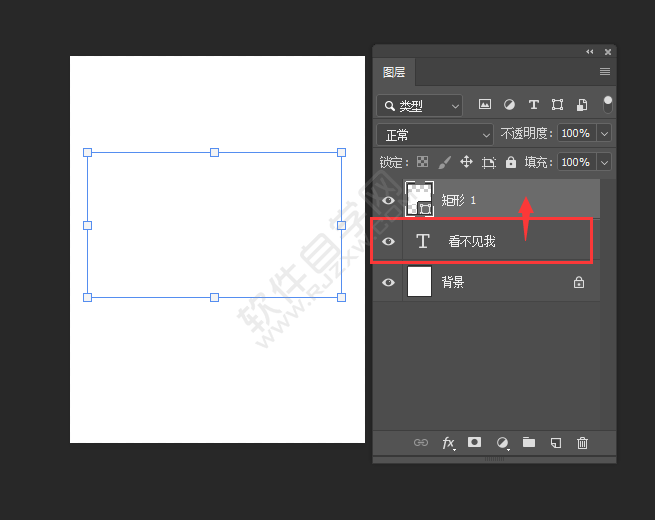Add layer style fx button

point(449,443)
